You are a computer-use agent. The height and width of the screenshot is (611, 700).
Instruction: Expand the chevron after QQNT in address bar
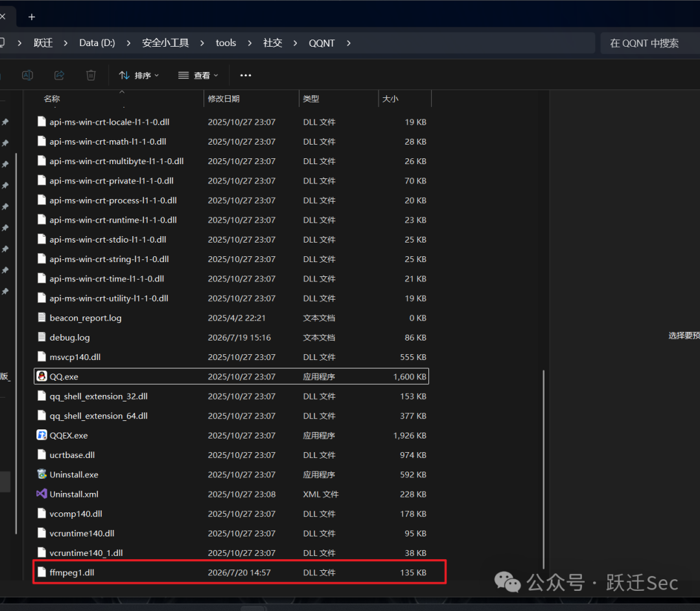pyautogui.click(x=349, y=43)
